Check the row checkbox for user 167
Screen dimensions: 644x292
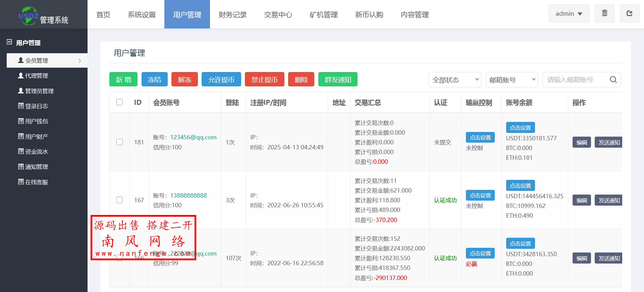pos(119,200)
